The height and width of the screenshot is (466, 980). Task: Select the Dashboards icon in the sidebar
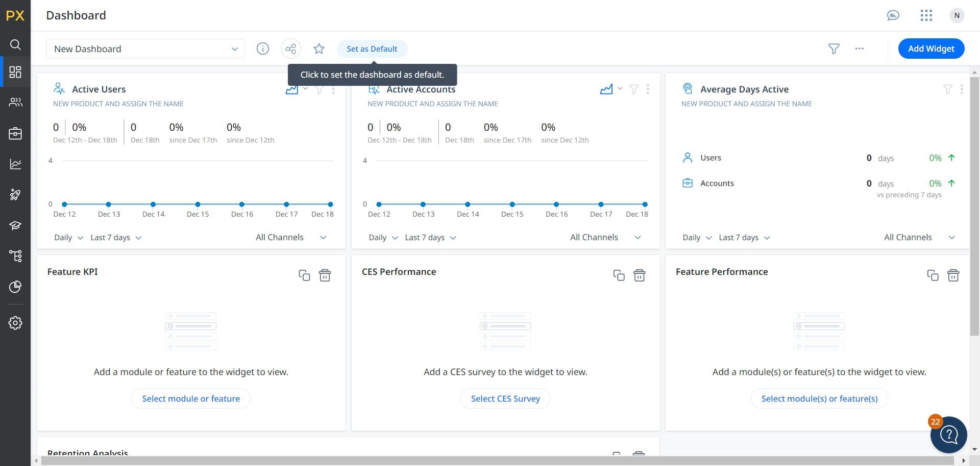(x=15, y=72)
